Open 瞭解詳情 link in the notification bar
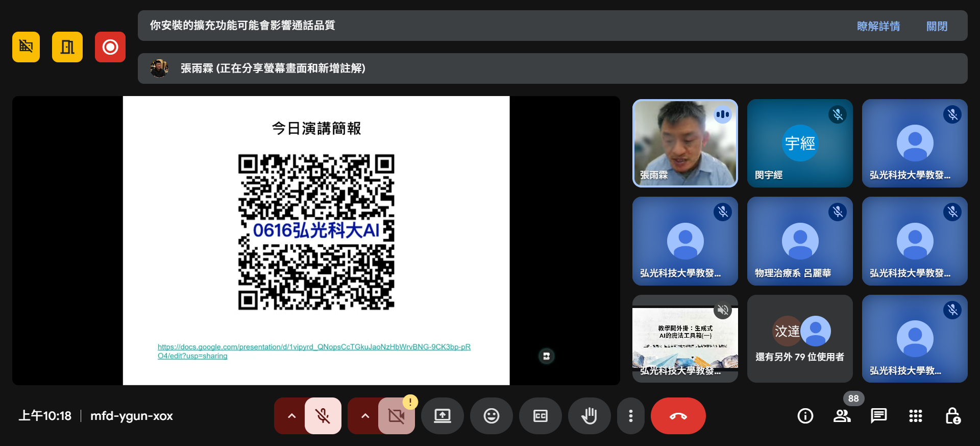Viewport: 980px width, 446px height. pos(878,26)
